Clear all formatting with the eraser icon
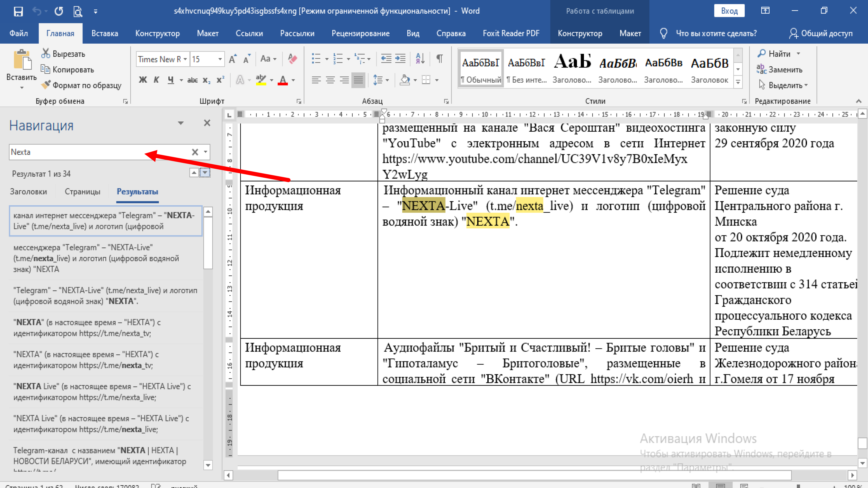The image size is (868, 488). pyautogui.click(x=293, y=59)
